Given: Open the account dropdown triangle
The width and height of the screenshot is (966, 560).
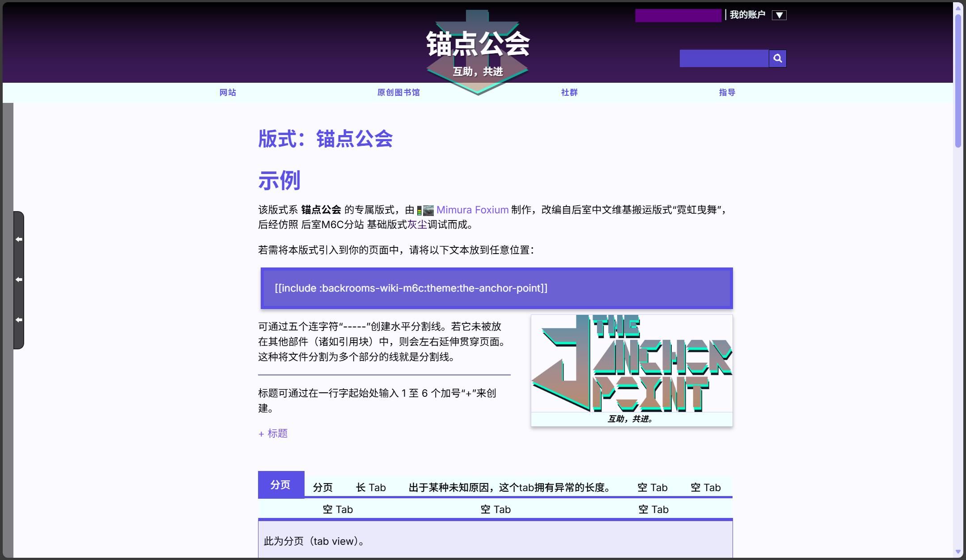Looking at the screenshot, I should (780, 15).
